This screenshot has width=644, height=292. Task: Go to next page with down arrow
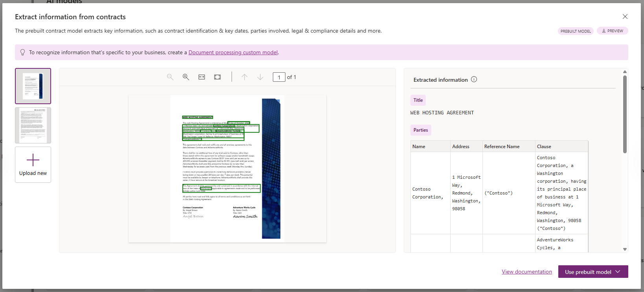(260, 77)
